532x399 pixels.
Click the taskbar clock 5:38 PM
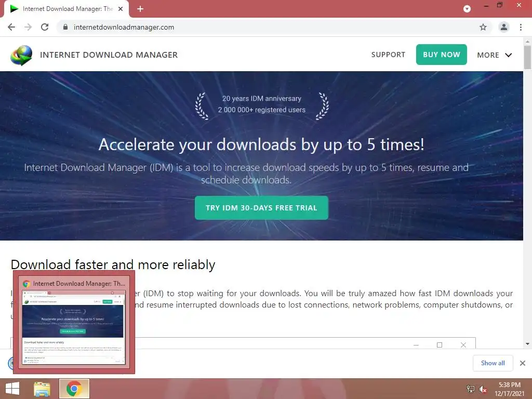coord(509,385)
